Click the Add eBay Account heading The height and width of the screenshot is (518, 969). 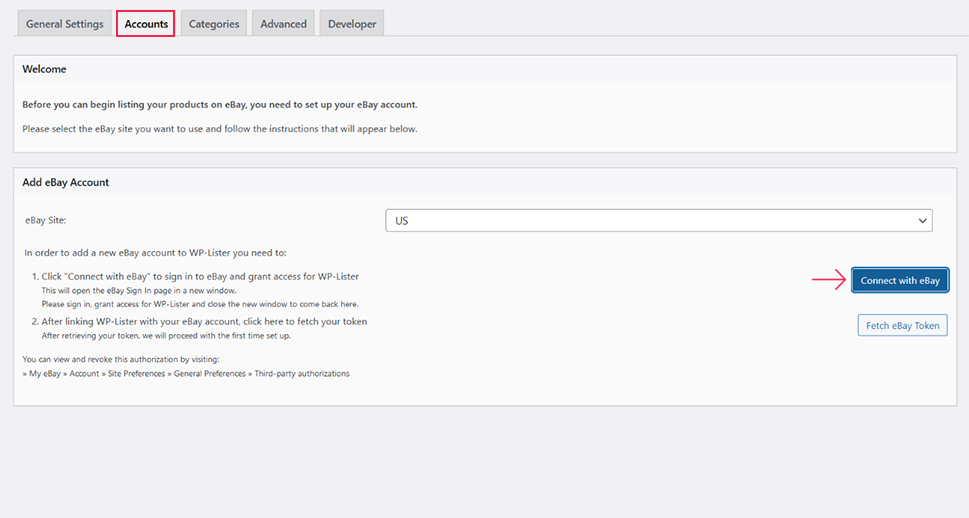tap(66, 182)
